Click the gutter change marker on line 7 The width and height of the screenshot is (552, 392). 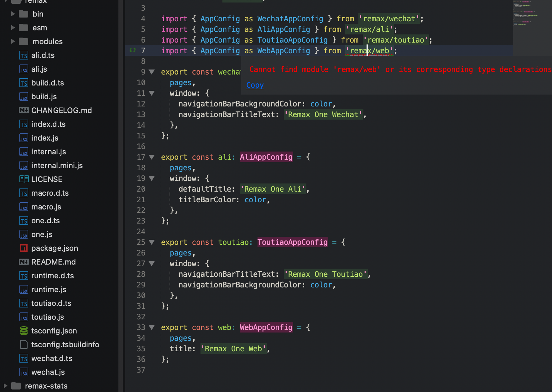click(x=133, y=50)
